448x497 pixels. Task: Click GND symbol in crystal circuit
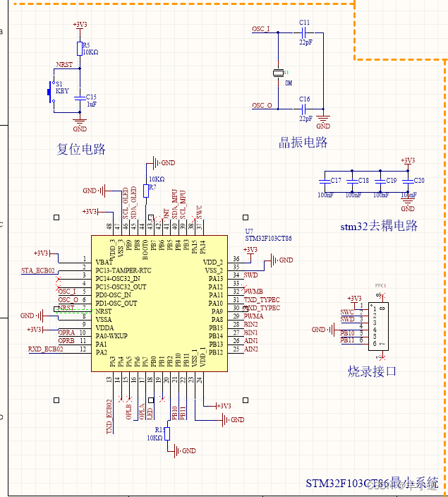[323, 121]
